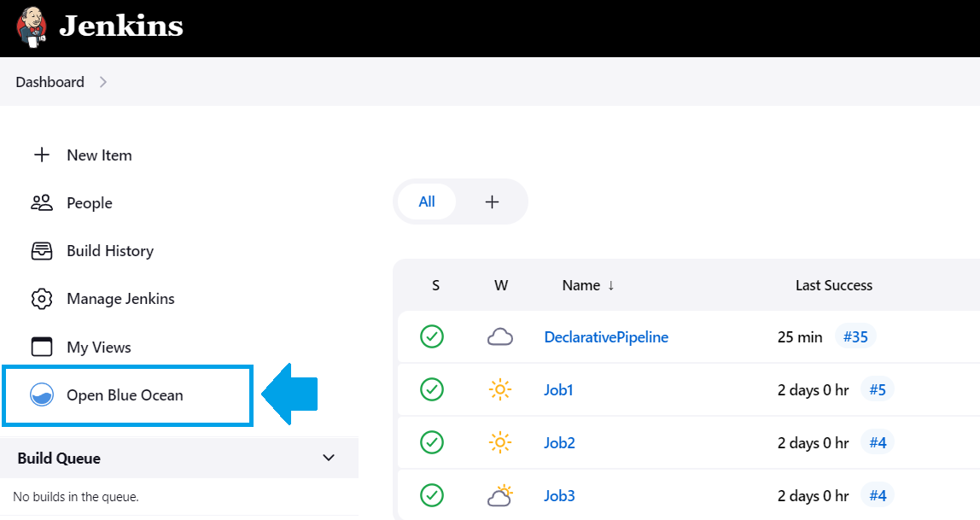This screenshot has width=980, height=520.
Task: Sort by Last Success column
Action: (x=834, y=286)
